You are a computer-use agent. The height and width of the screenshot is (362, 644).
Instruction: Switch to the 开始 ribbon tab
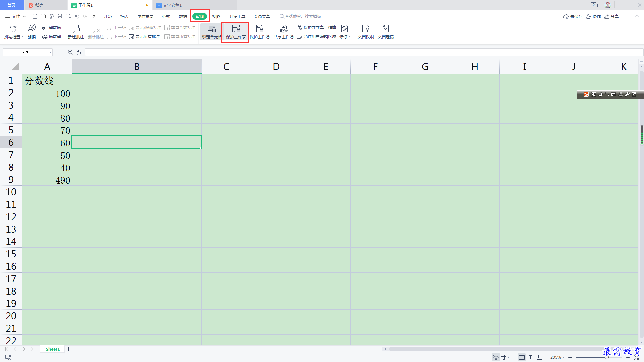click(x=108, y=16)
